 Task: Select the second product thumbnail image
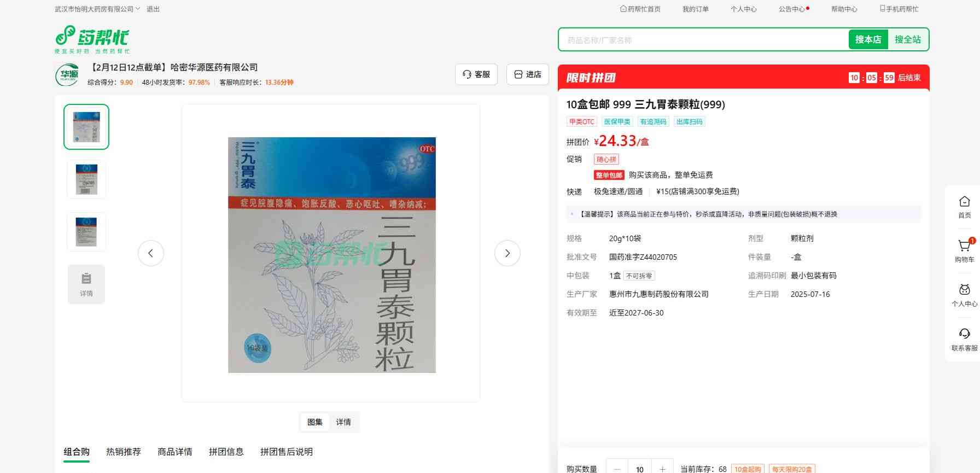pos(86,179)
